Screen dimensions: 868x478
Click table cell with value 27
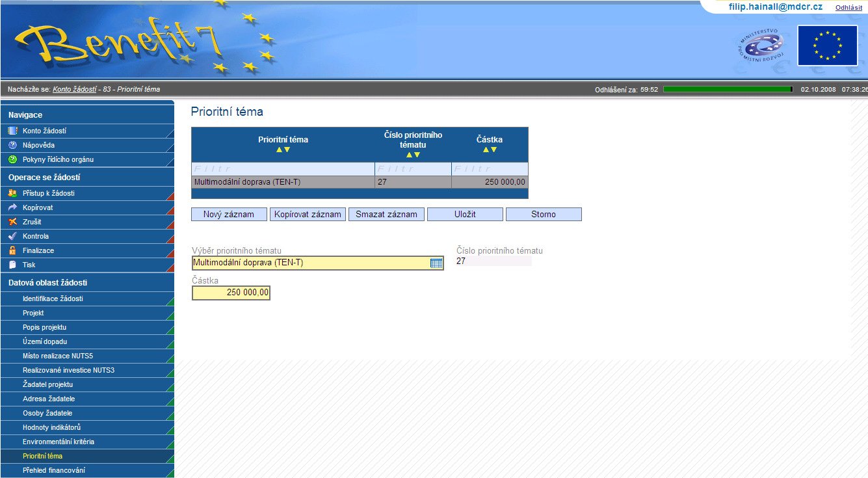[x=413, y=182]
